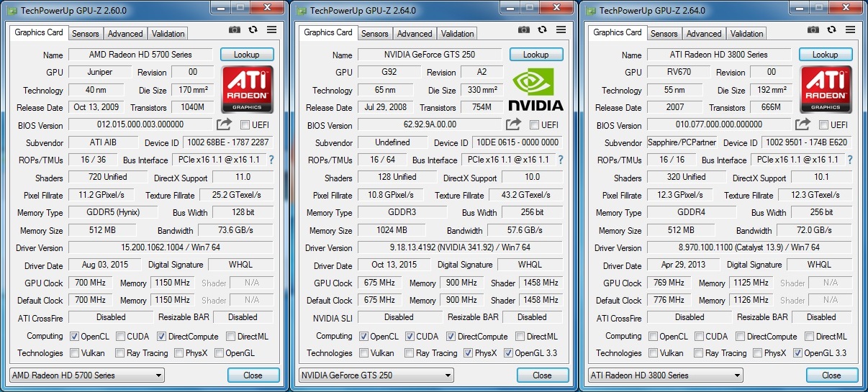868x392 pixels.
Task: Click Close button in GTS 250 window
Action: tap(542, 375)
